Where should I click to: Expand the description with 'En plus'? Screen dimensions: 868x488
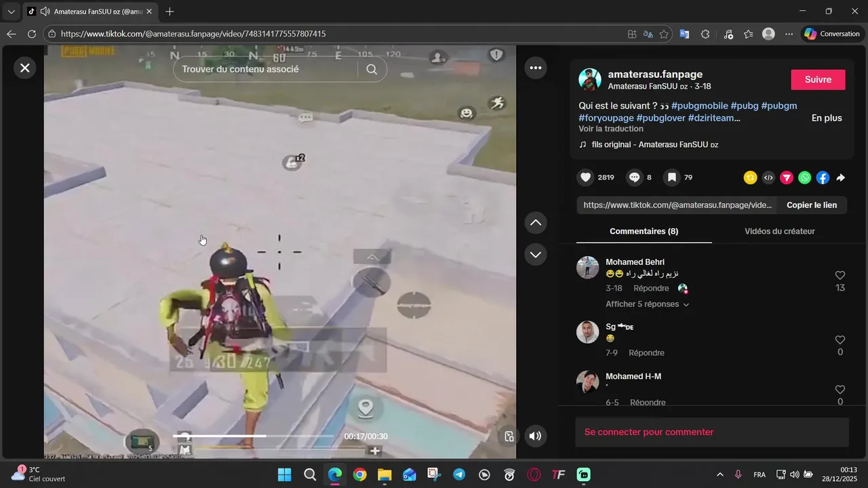click(827, 118)
